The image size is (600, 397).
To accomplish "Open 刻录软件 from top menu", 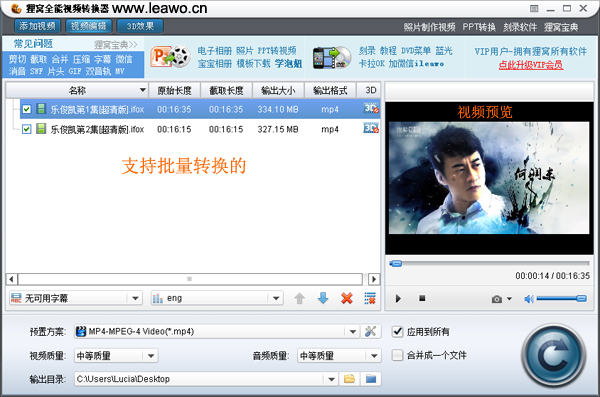I will click(520, 27).
